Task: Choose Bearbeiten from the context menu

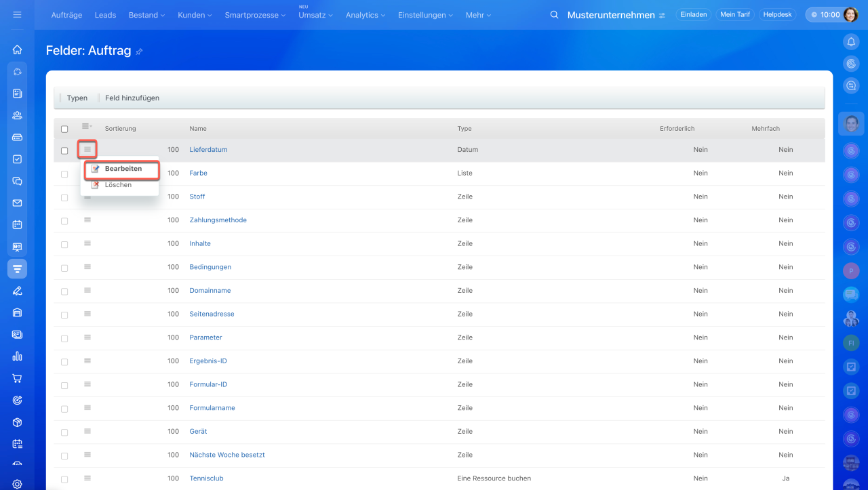Action: (123, 169)
